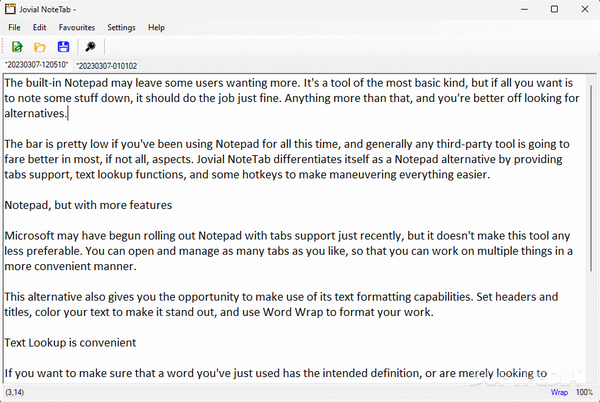Click the vertical scrollbar thumb of the editor
The image size is (600, 402).
pos(591,178)
